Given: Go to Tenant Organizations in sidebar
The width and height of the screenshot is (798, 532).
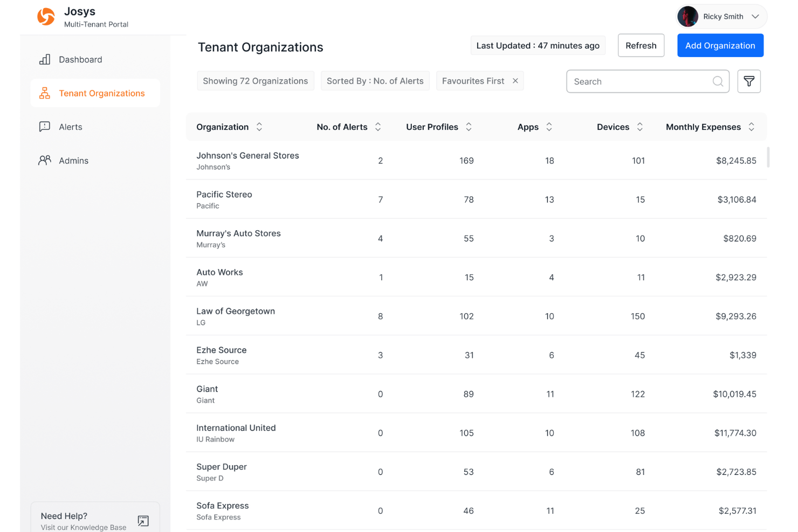Looking at the screenshot, I should [101, 93].
